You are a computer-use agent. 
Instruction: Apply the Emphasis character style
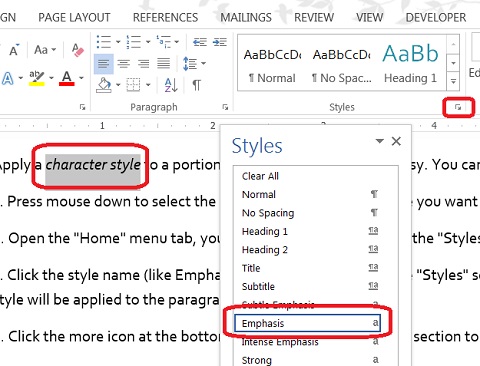[307, 323]
